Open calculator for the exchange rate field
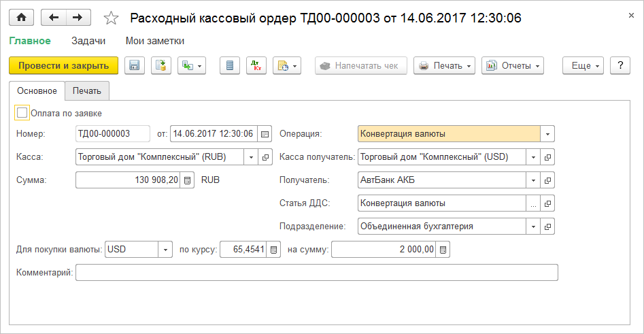 click(273, 250)
